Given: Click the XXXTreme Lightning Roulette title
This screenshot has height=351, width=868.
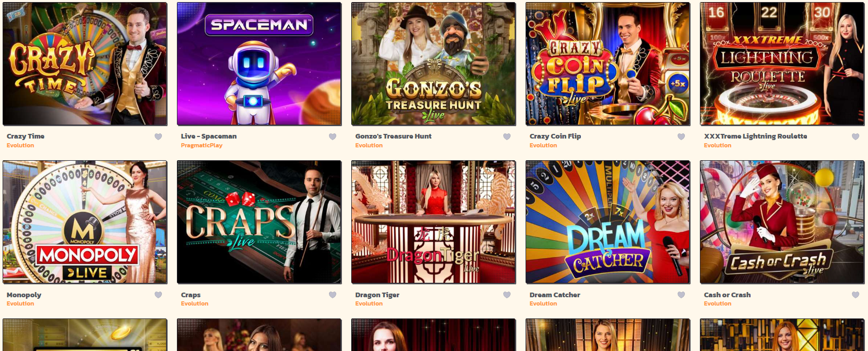Looking at the screenshot, I should 755,136.
